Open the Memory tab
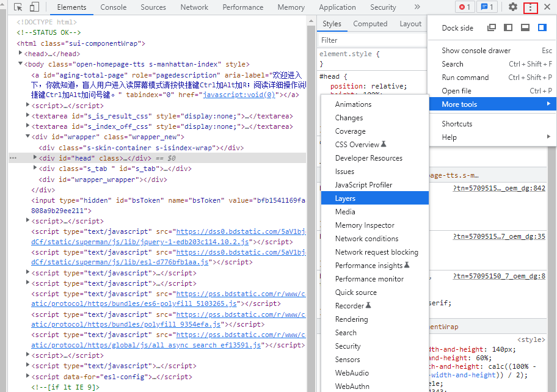 [x=291, y=7]
